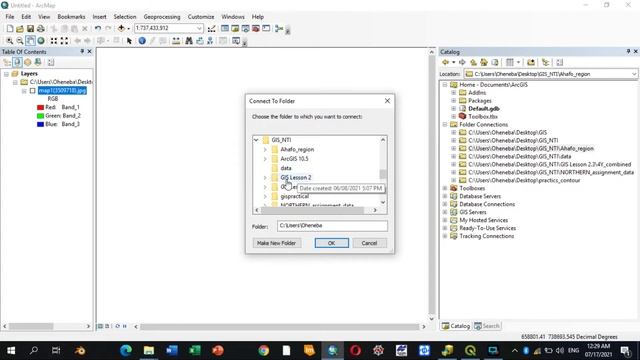
Task: Switch to the Search tab
Action: point(487,326)
